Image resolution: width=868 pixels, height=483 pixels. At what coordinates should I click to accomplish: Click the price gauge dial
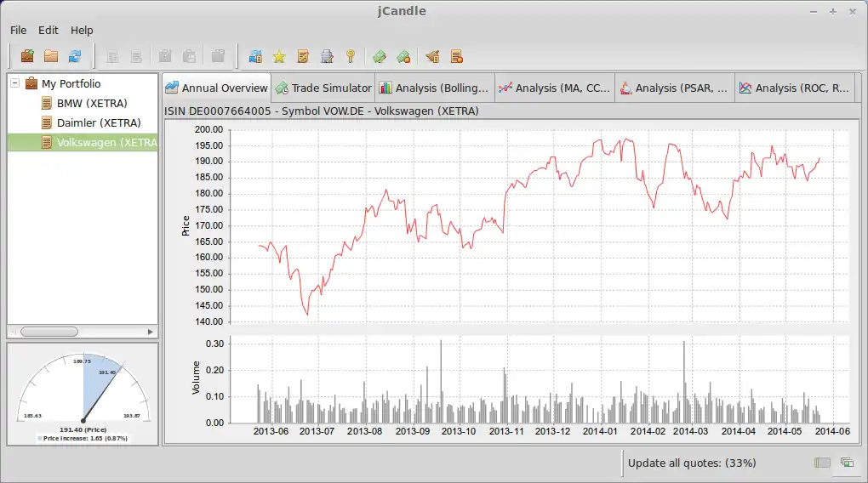point(83,387)
